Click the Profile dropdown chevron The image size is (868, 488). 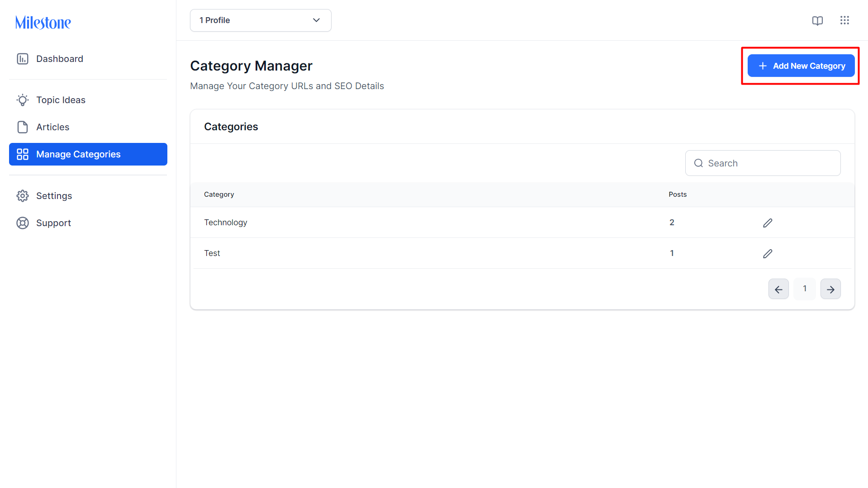(x=316, y=20)
